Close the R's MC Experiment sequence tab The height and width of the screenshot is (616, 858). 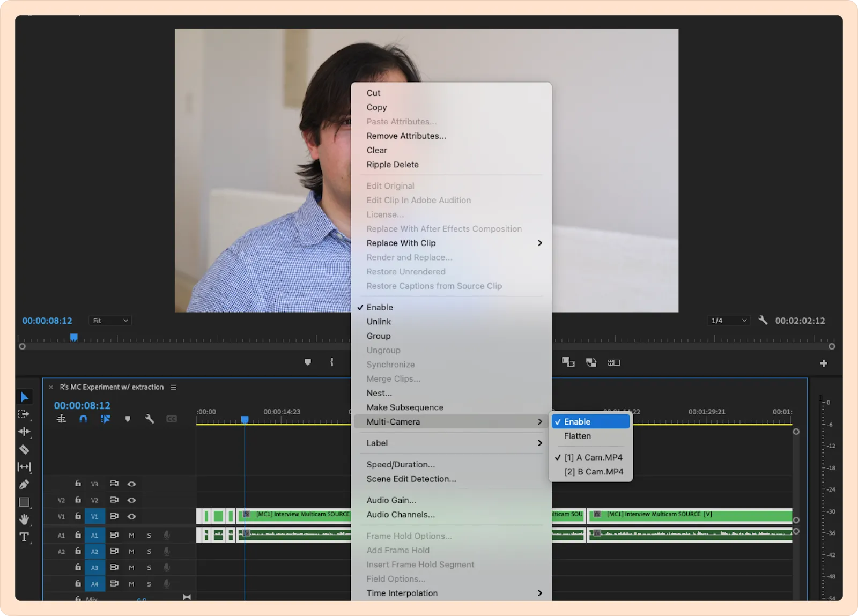click(51, 387)
